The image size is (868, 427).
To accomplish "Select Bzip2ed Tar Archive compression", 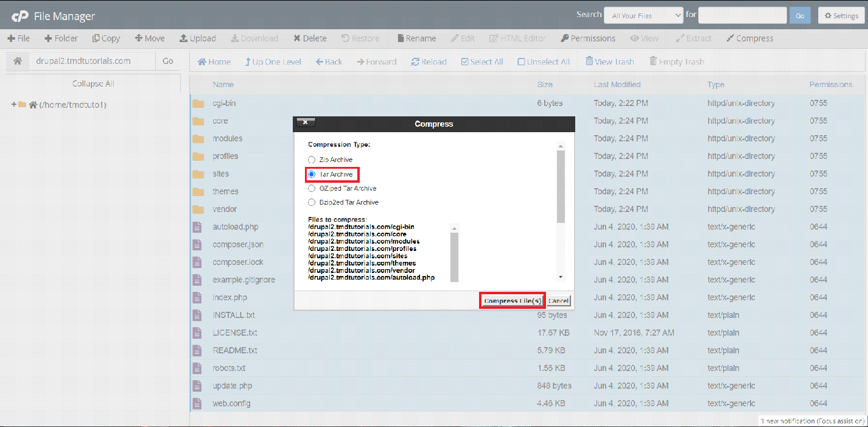I will pyautogui.click(x=311, y=202).
